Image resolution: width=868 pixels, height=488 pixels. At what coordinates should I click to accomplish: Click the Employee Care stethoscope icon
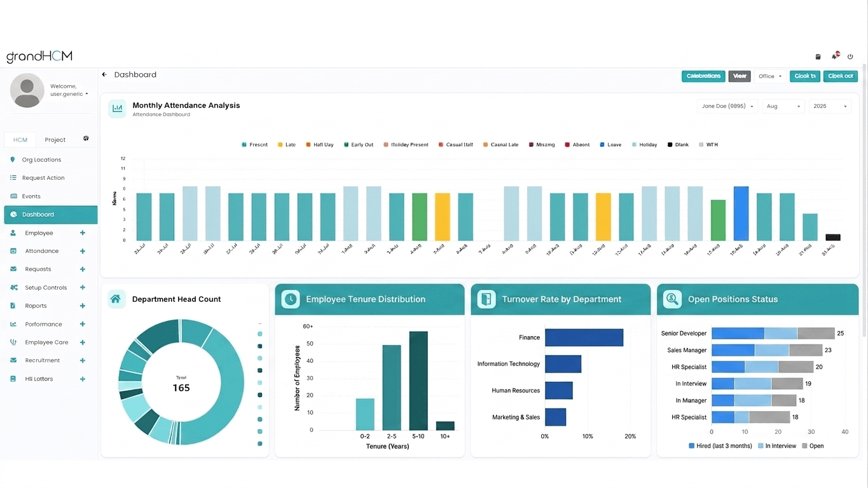pos(13,342)
